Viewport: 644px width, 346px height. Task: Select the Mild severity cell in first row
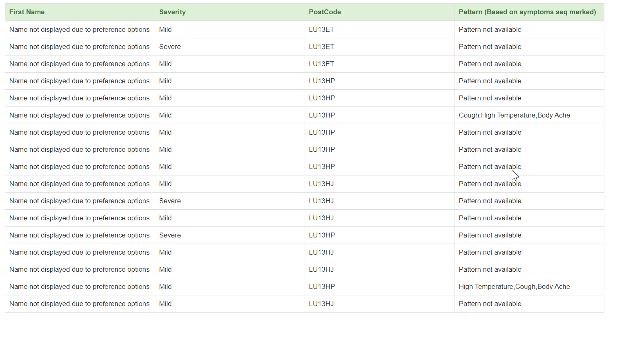[x=230, y=30]
